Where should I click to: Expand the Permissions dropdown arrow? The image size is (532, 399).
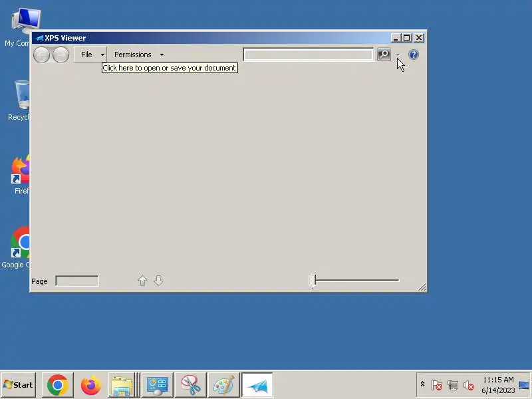(162, 55)
